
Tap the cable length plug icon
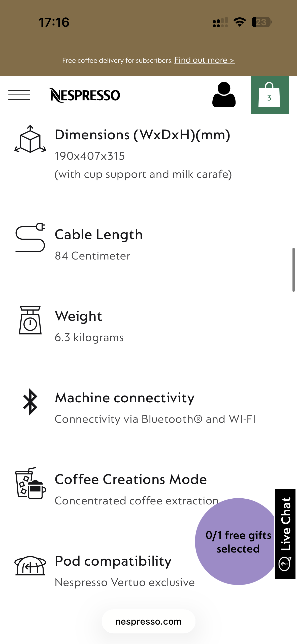point(30,237)
